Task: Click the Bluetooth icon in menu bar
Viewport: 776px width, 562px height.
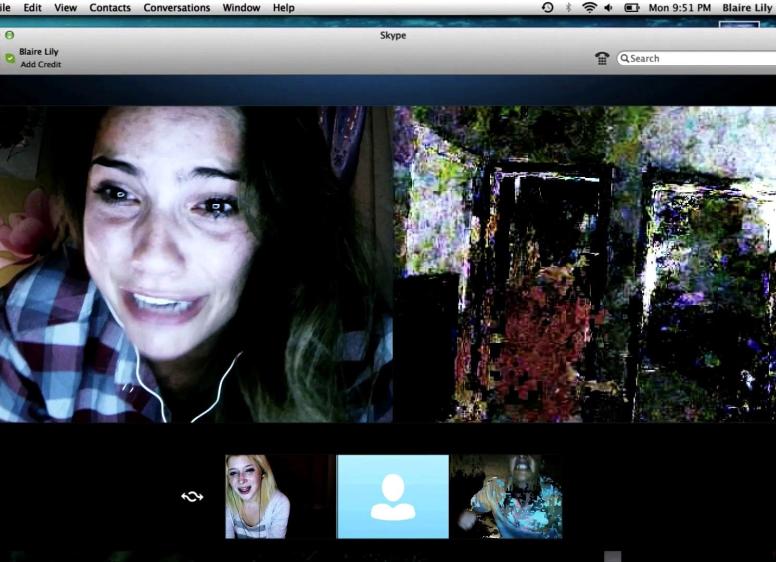Action: [x=569, y=7]
